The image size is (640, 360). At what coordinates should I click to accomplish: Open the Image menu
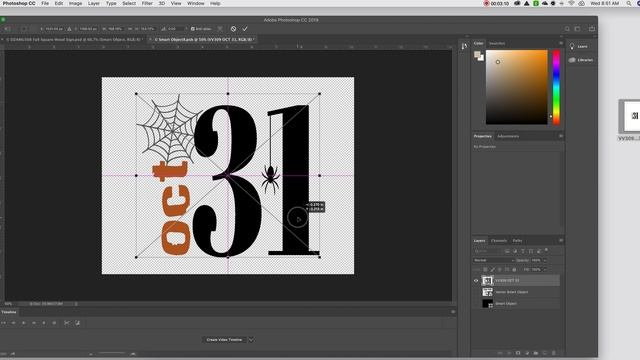pos(76,3)
